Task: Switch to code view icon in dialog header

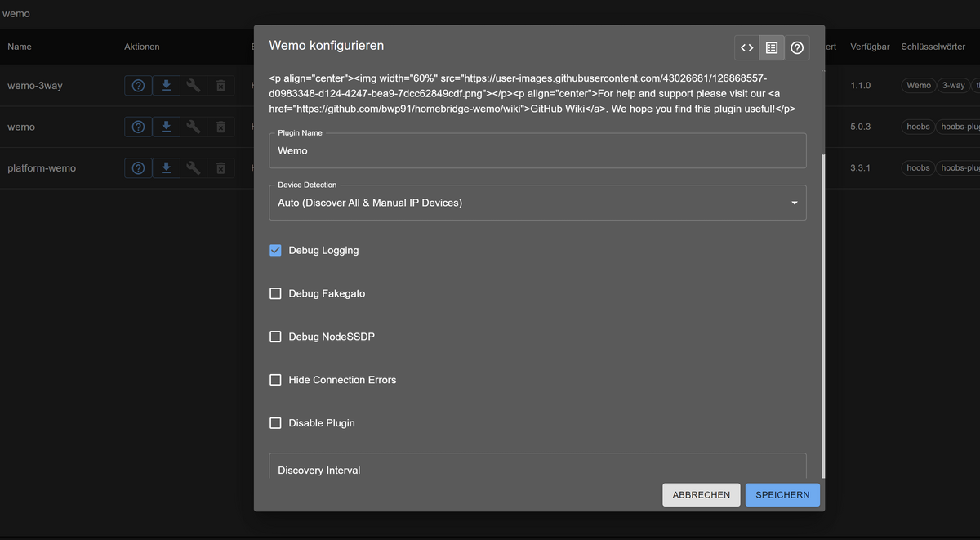Action: [x=746, y=47]
